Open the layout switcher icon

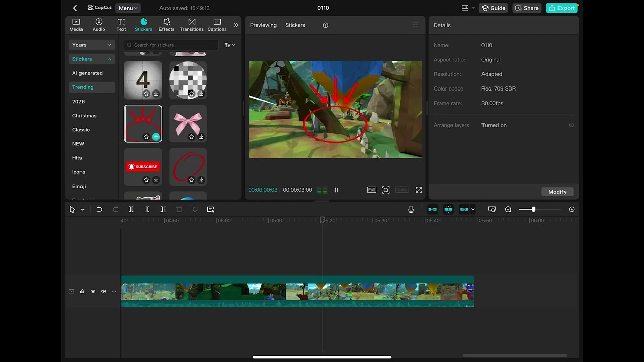click(x=465, y=8)
